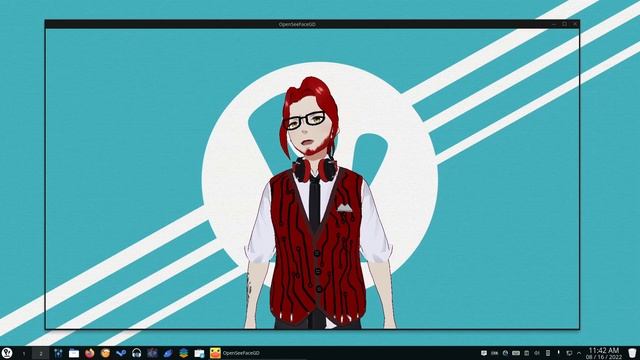The height and width of the screenshot is (360, 640).
Task: Launch the file manager from taskbar
Action: [x=74, y=353]
